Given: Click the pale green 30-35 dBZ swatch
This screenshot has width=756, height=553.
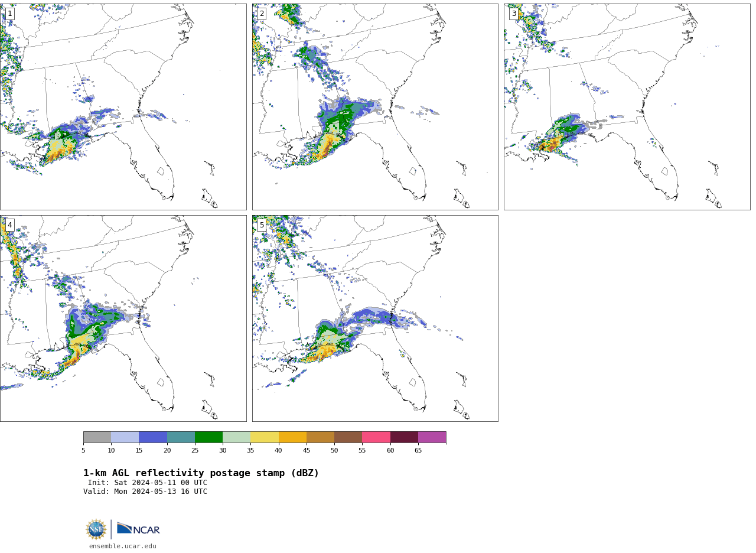Looking at the screenshot, I should point(236,437).
